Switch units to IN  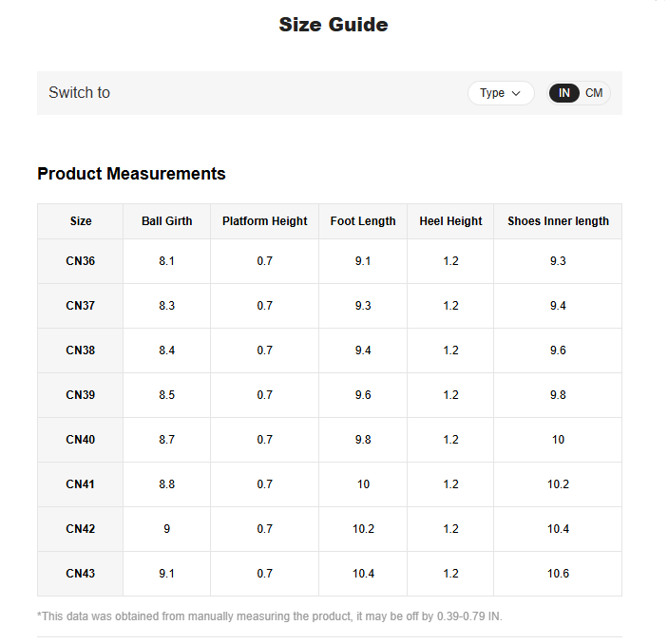tap(564, 93)
